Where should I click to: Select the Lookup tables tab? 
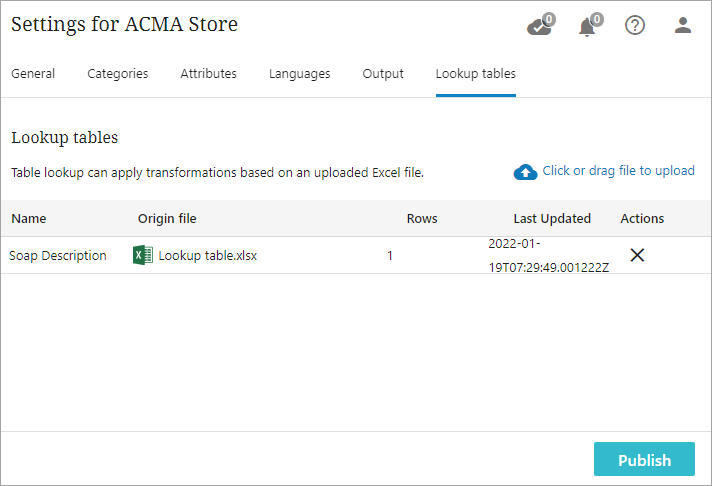click(x=476, y=74)
